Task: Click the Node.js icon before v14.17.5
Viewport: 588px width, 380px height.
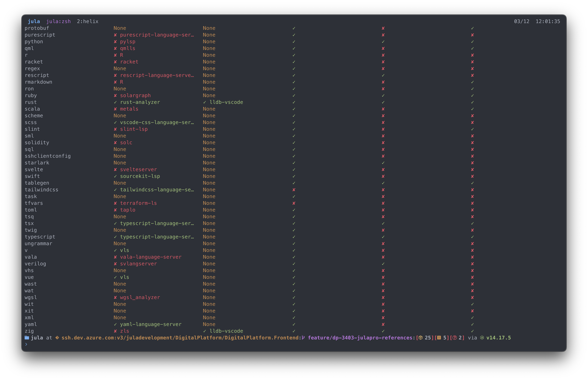Action: 482,337
